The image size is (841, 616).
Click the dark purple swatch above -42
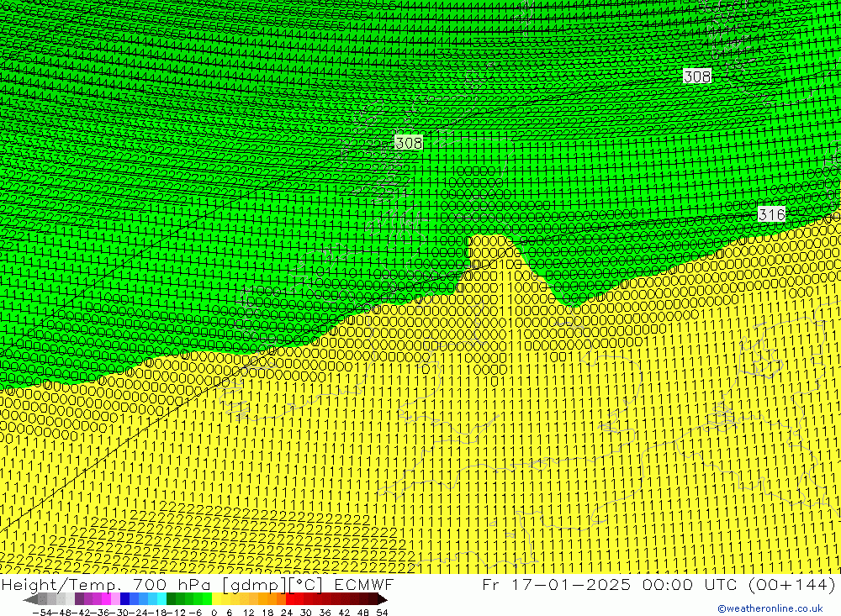coord(79,598)
